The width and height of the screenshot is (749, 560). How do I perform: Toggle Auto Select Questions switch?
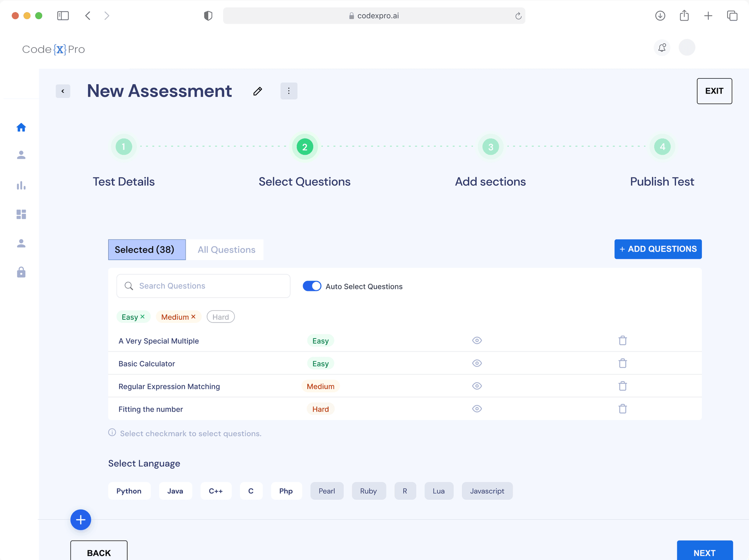click(312, 286)
